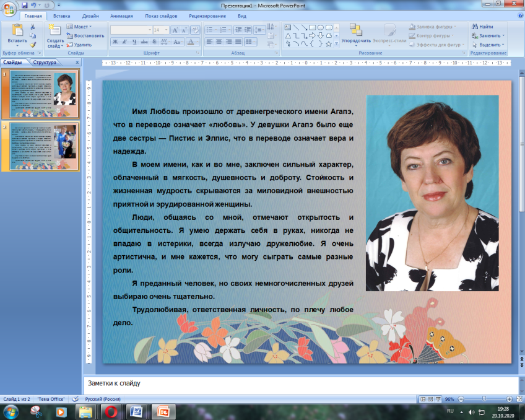525x420 pixels.
Task: Click the Arrange (Упорядочить) icon
Action: 356,30
